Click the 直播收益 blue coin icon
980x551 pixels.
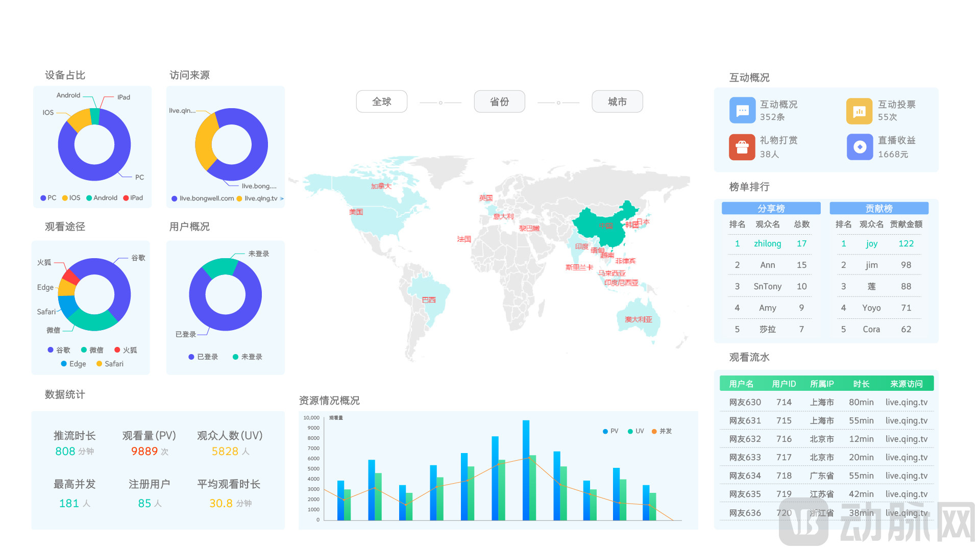coord(860,147)
